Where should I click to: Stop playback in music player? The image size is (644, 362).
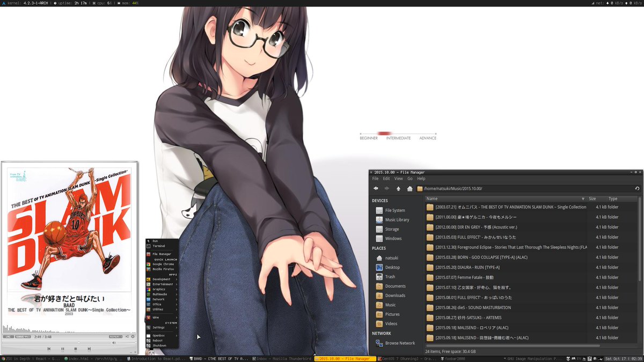click(x=76, y=349)
